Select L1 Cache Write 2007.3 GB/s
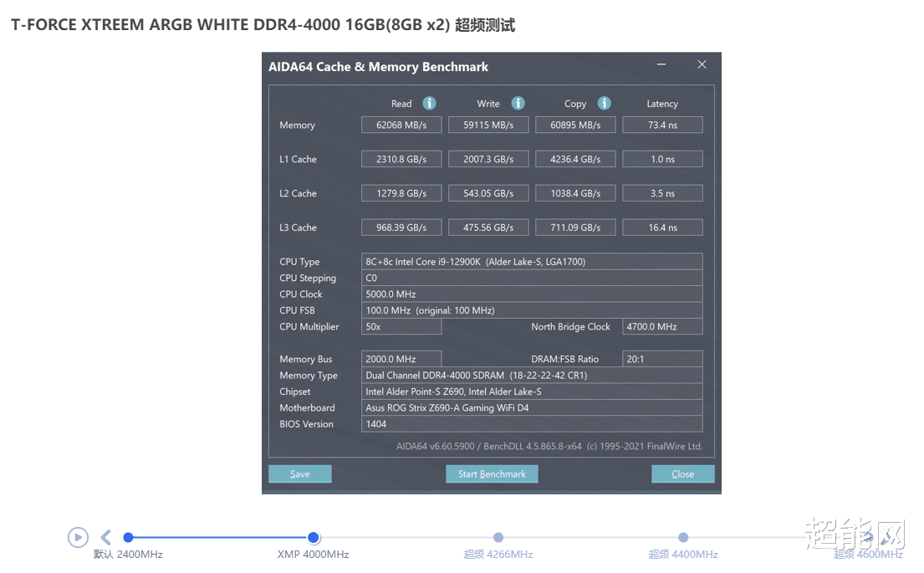 tap(488, 159)
